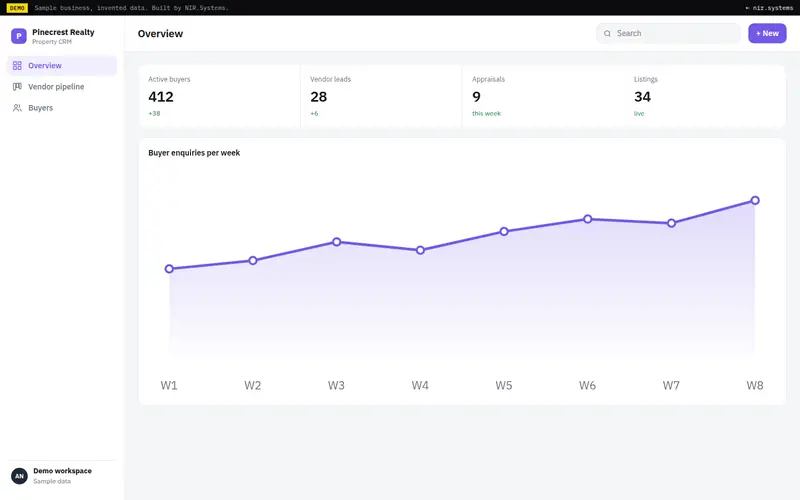This screenshot has height=500, width=800.
Task: Click the W1 axis label
Action: [169, 385]
